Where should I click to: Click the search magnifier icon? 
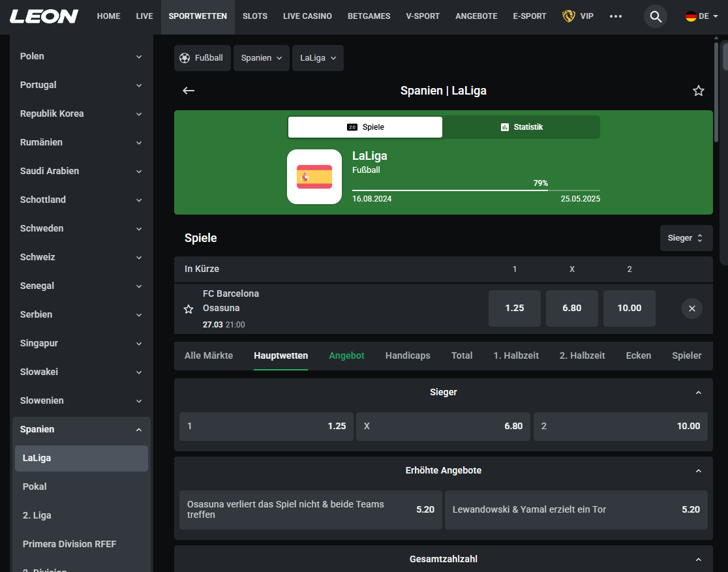[x=655, y=16]
